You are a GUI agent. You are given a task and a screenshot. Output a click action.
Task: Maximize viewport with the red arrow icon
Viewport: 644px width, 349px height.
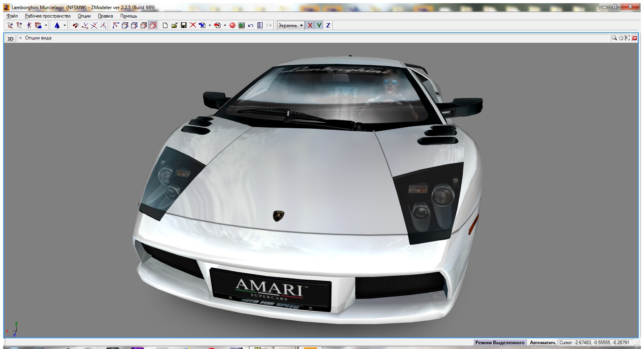634,38
